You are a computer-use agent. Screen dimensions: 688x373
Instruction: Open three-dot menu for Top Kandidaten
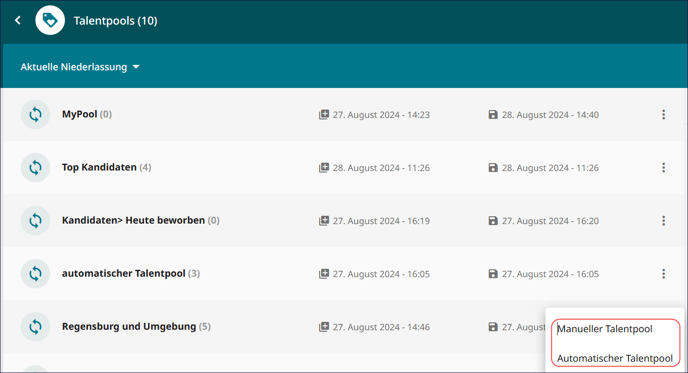coord(663,168)
